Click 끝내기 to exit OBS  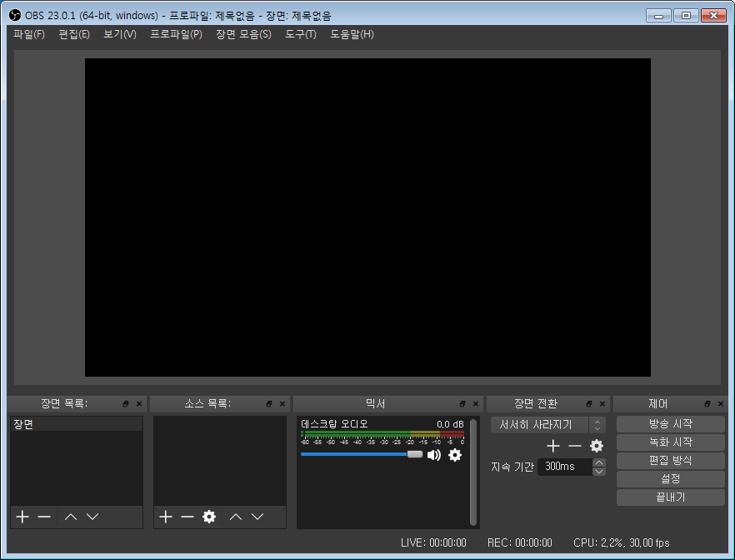671,497
